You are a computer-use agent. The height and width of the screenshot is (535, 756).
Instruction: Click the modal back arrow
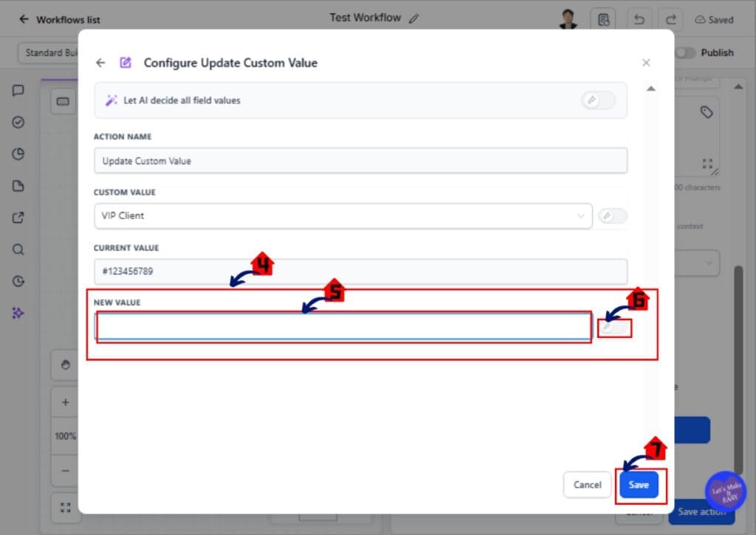(x=100, y=63)
